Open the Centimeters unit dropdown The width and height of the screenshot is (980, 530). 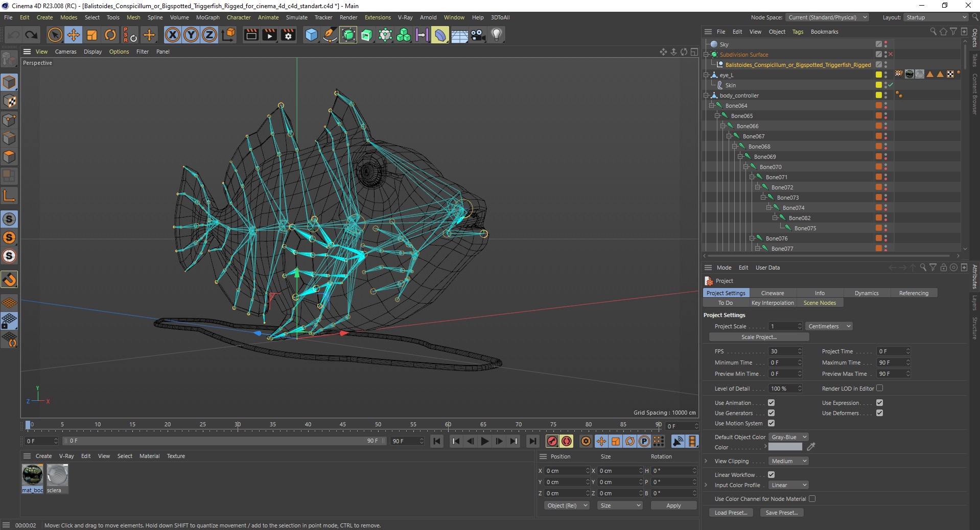pyautogui.click(x=829, y=326)
